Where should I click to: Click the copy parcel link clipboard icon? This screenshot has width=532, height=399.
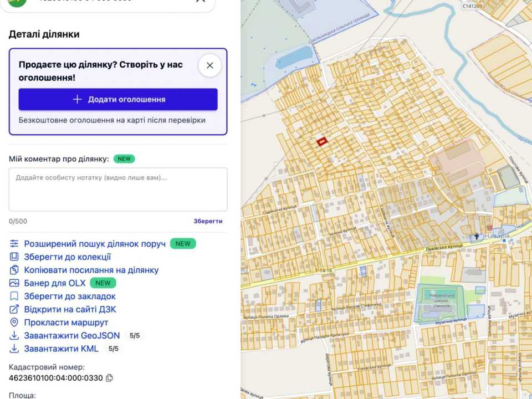(x=14, y=270)
